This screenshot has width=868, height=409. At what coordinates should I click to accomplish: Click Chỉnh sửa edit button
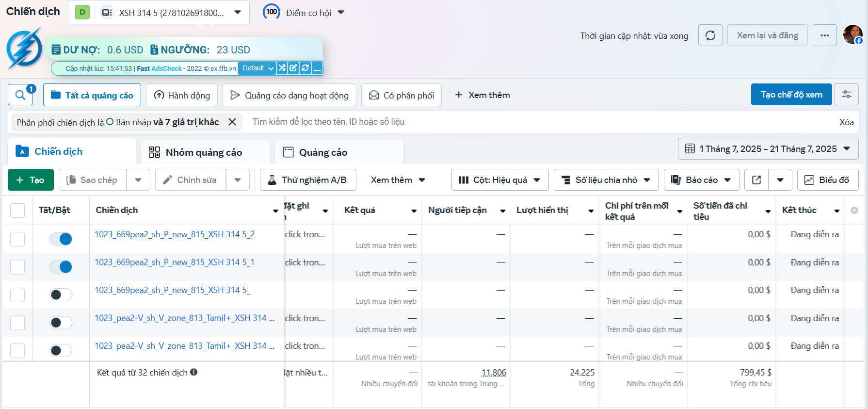coord(191,180)
